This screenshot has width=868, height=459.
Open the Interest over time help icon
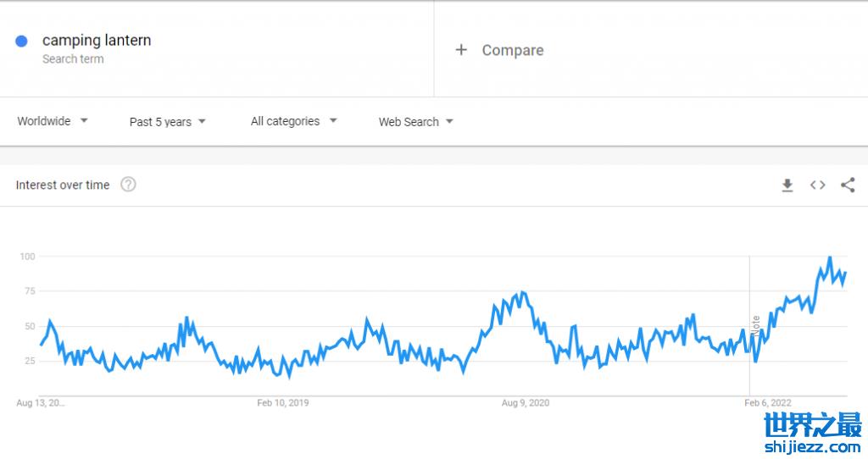coord(128,185)
